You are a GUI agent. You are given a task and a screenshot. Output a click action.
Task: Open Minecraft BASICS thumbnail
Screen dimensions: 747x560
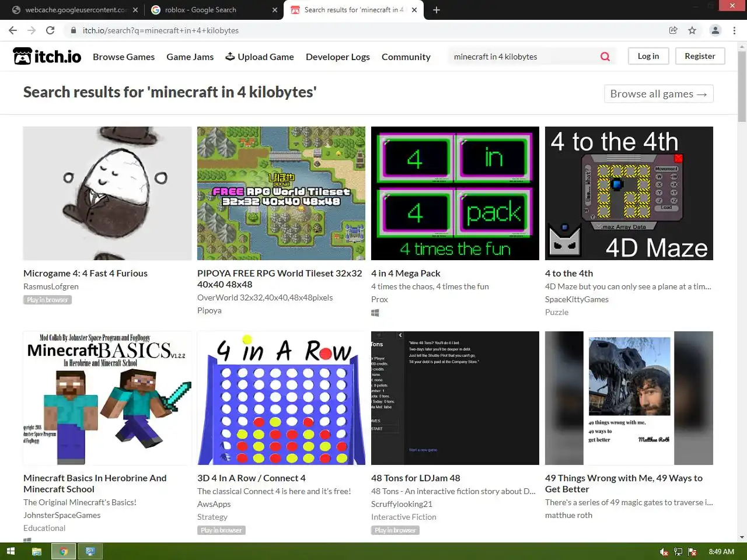tap(107, 398)
